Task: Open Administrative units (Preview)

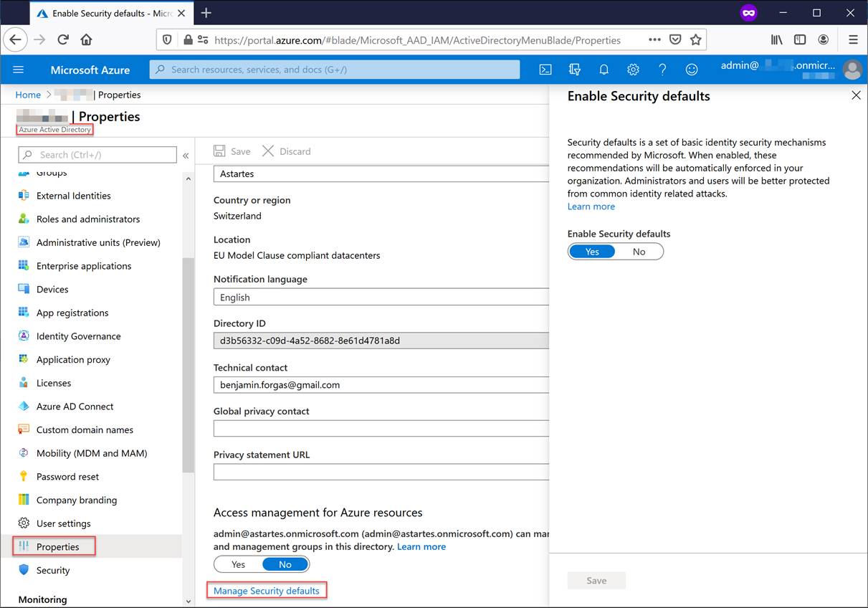Action: click(x=98, y=242)
